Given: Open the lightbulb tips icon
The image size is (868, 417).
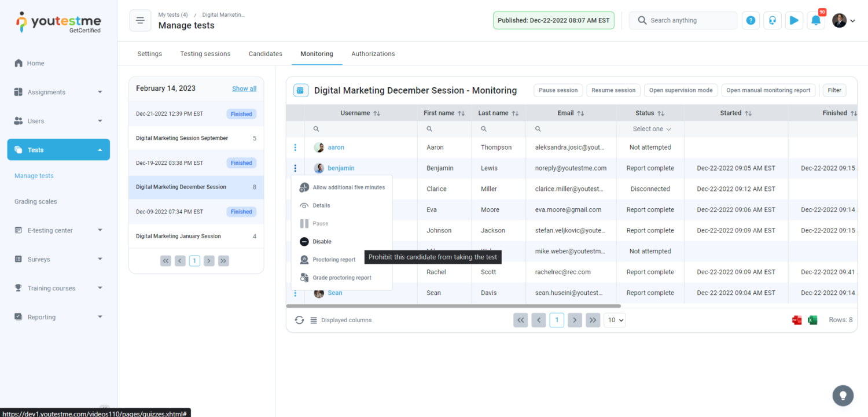Looking at the screenshot, I should coord(843,396).
